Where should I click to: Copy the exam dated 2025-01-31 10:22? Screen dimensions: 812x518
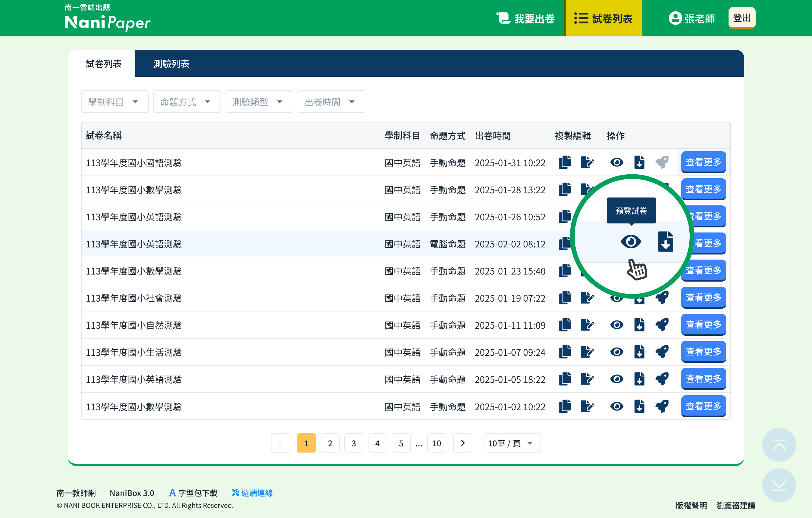click(565, 162)
